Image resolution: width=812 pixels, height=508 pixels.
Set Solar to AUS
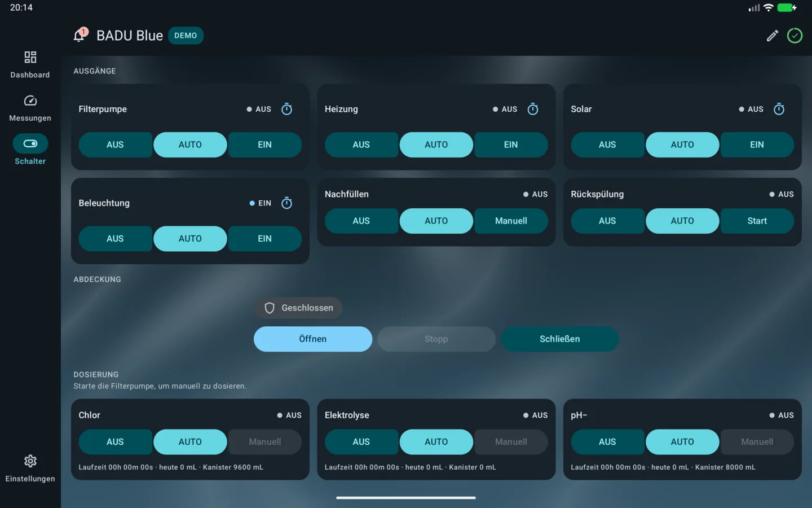click(x=607, y=144)
